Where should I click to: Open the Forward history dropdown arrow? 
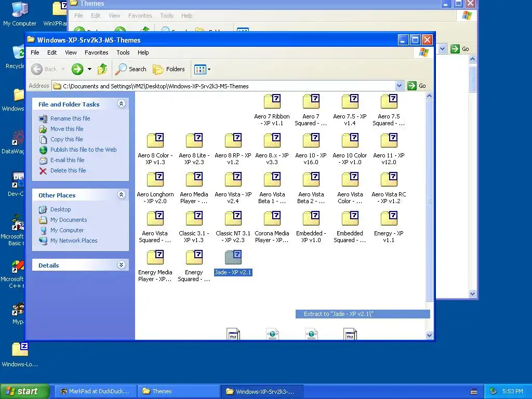[x=89, y=69]
